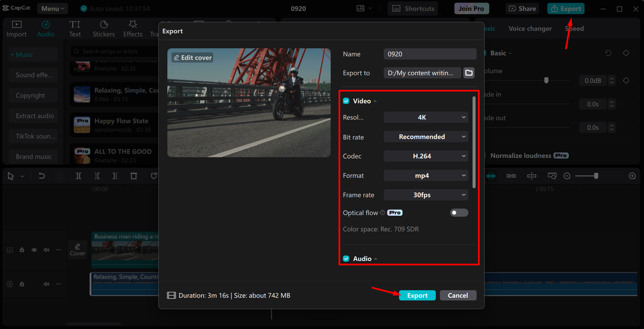
Task: Select TikTok sounds category
Action: tap(33, 136)
